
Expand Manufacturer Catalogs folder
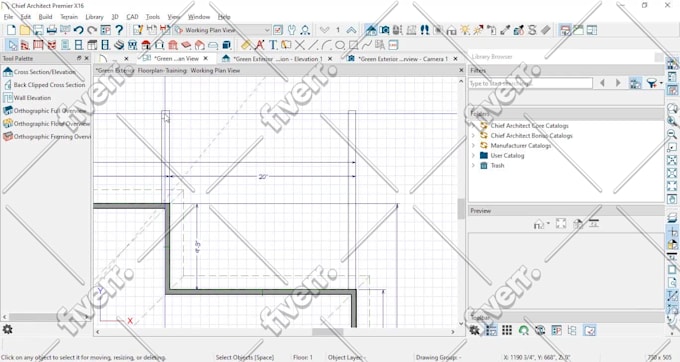(x=473, y=146)
